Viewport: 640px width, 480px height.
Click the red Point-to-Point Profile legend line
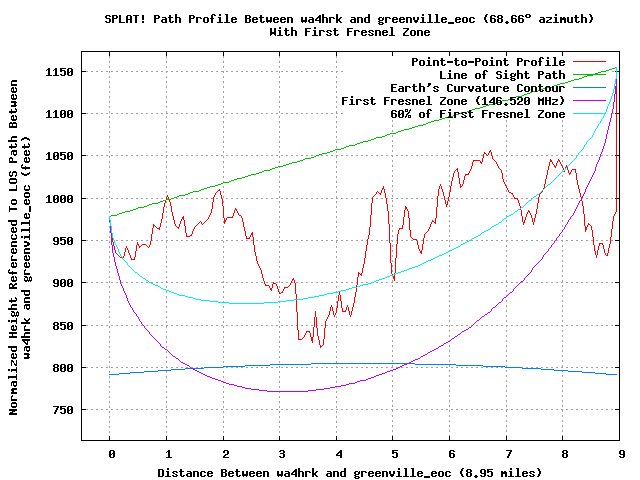click(x=590, y=62)
